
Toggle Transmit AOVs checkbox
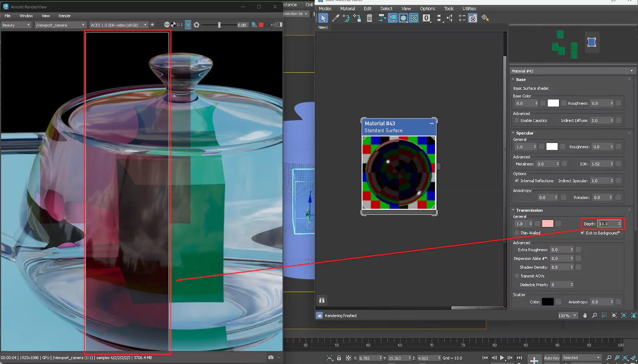coord(517,276)
